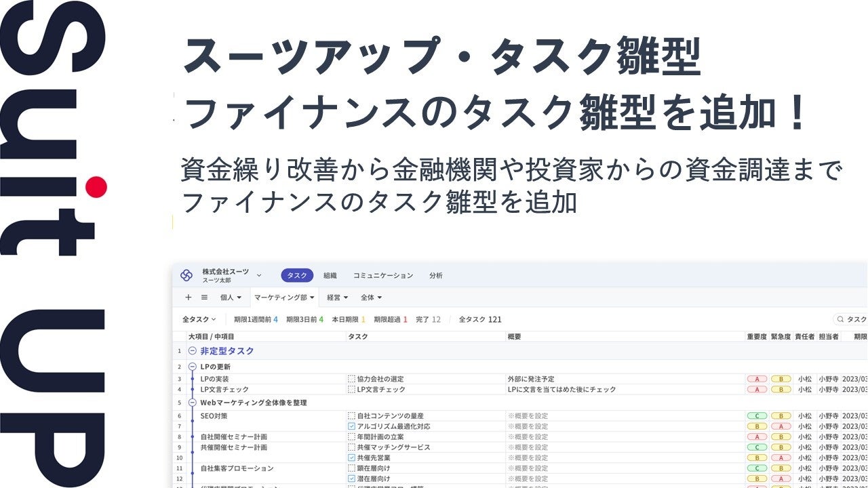Click ※概要を設定 in 年間計画の立案 row
The width and height of the screenshot is (868, 488).
[x=528, y=437]
